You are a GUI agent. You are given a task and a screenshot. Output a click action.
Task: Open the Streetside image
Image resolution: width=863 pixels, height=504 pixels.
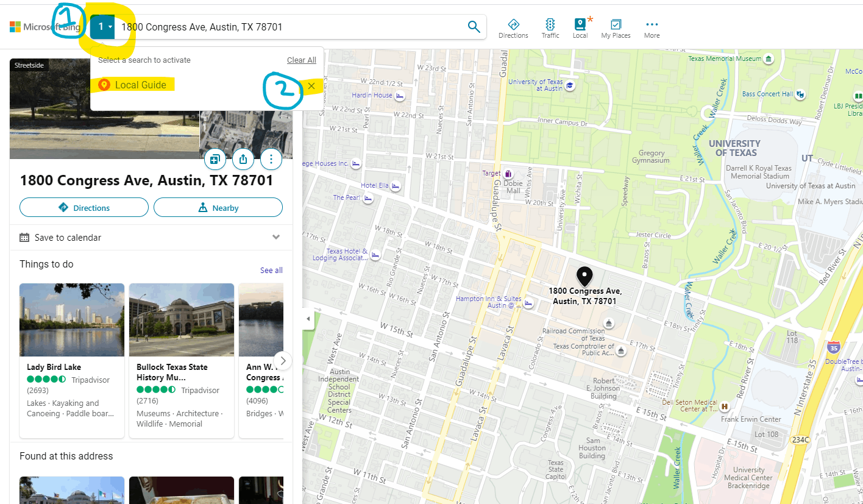(104, 108)
